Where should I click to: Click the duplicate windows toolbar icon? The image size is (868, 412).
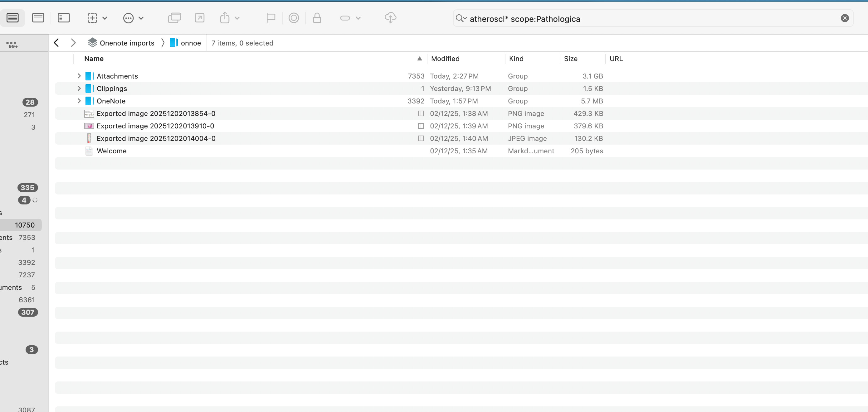(174, 18)
